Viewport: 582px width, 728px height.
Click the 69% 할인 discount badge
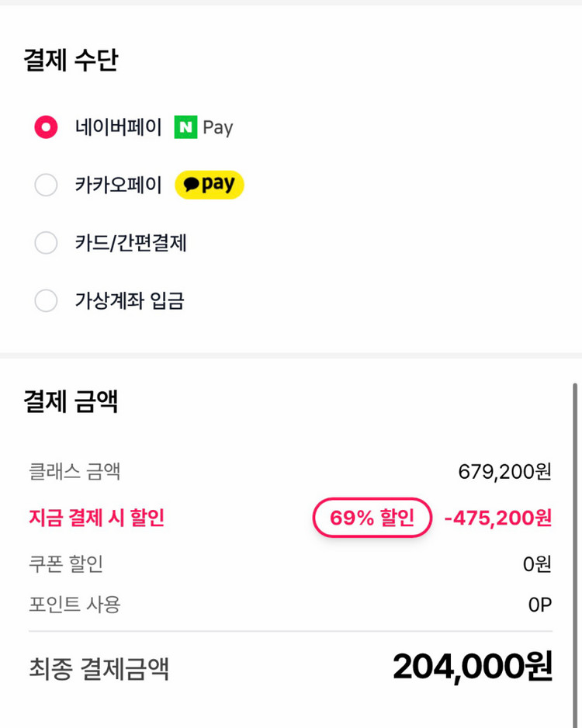click(372, 518)
